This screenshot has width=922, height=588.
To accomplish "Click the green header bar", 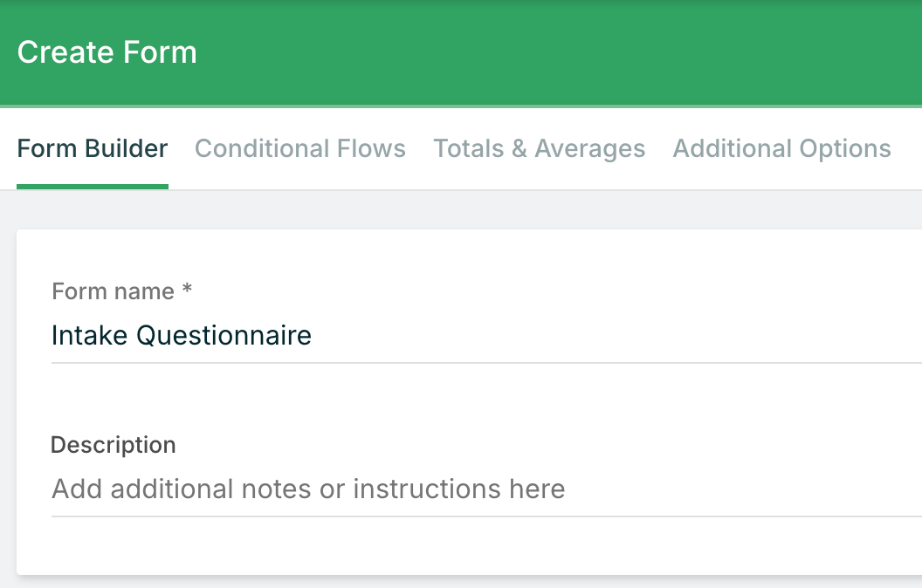I will pos(461,53).
